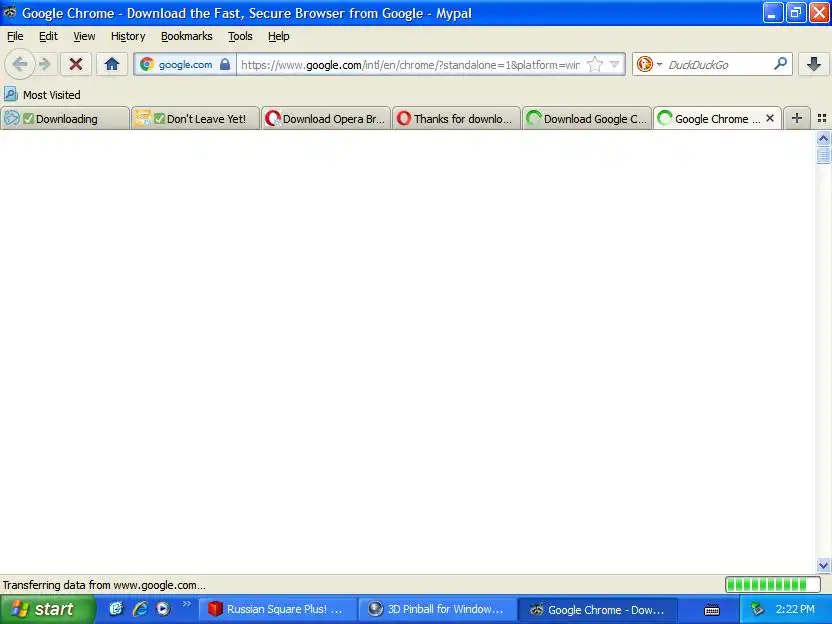
Task: Open the Tools menu
Action: [240, 36]
